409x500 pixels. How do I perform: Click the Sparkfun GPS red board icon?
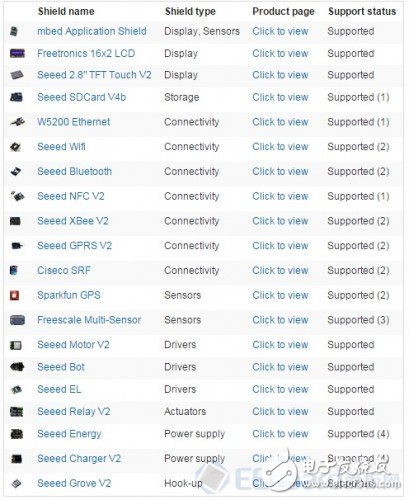14,295
